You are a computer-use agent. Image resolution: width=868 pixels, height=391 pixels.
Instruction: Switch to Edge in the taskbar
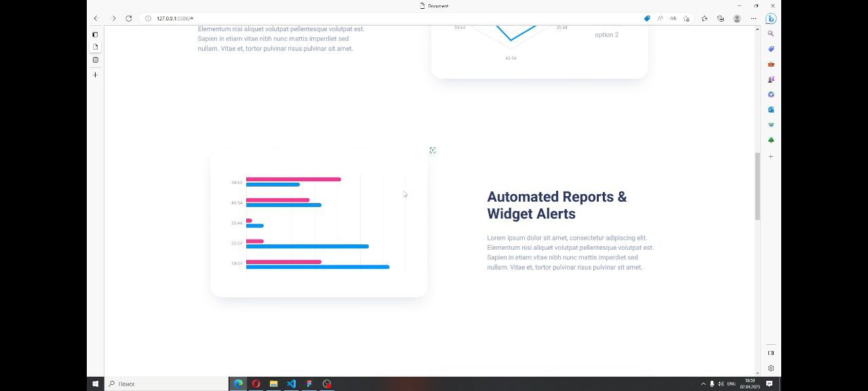pos(238,384)
